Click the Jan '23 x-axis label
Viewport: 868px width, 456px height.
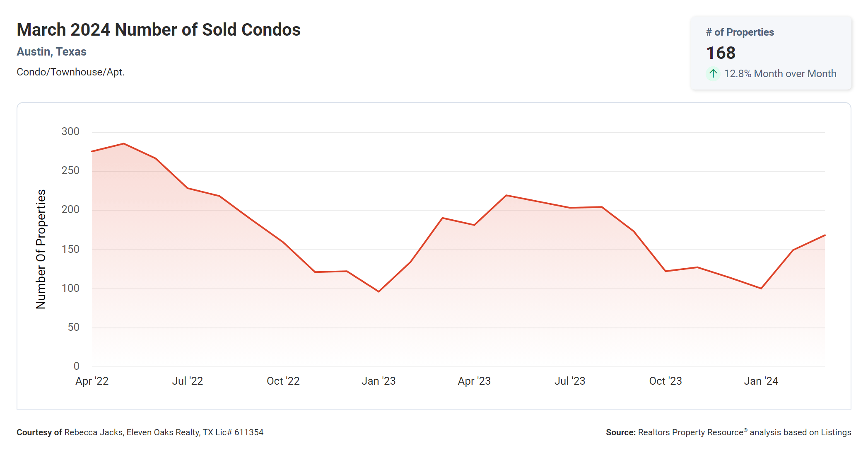click(x=379, y=381)
